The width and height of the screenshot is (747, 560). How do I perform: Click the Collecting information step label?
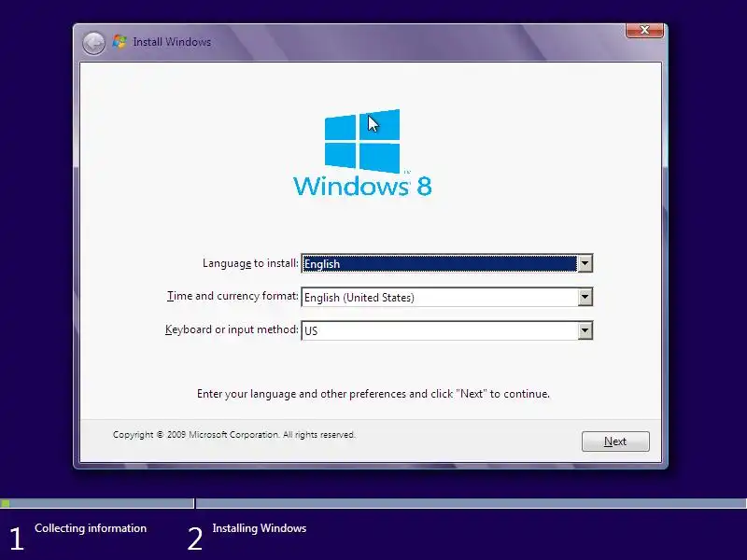pos(91,528)
